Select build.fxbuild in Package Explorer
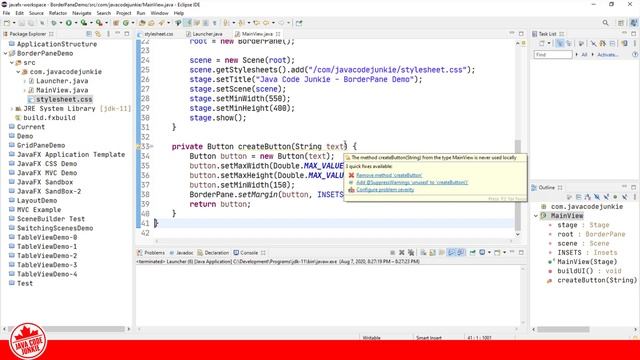640x360 pixels. 49,118
